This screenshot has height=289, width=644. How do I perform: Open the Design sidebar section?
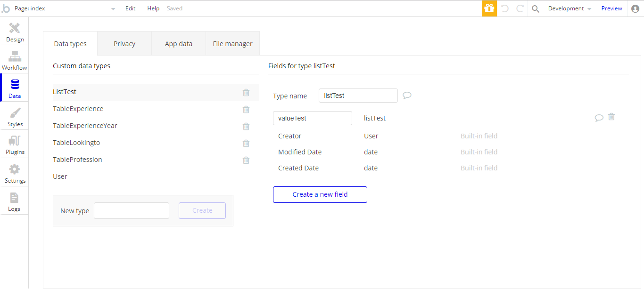15,32
